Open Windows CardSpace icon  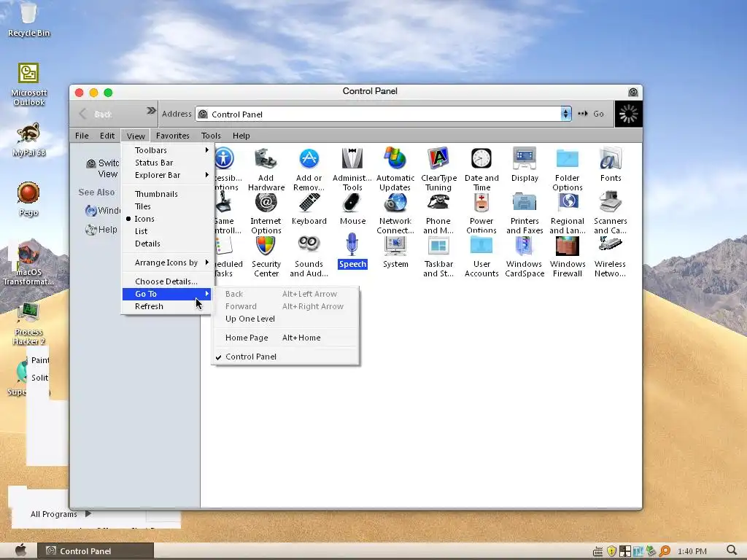525,256
